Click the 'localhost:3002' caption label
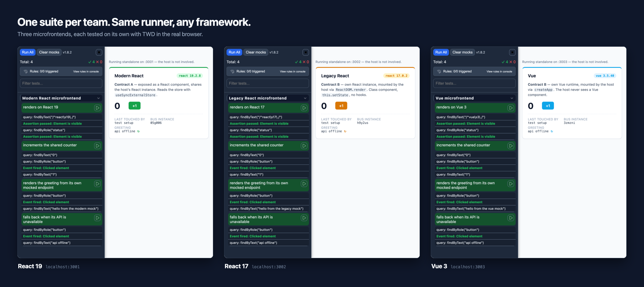 point(269,267)
